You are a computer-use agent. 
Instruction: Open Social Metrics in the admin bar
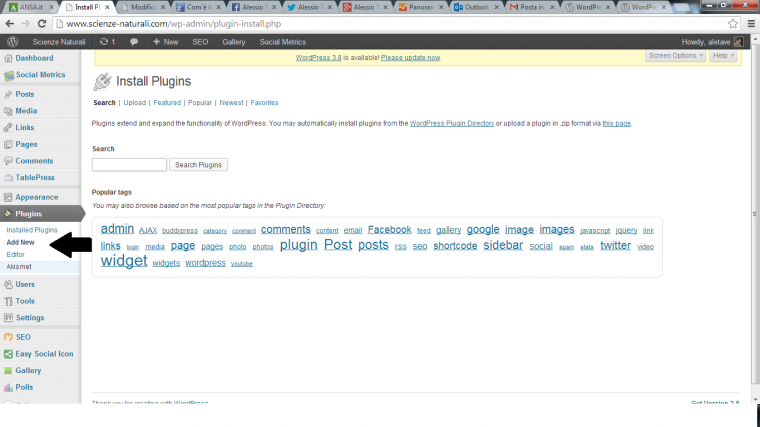click(283, 42)
